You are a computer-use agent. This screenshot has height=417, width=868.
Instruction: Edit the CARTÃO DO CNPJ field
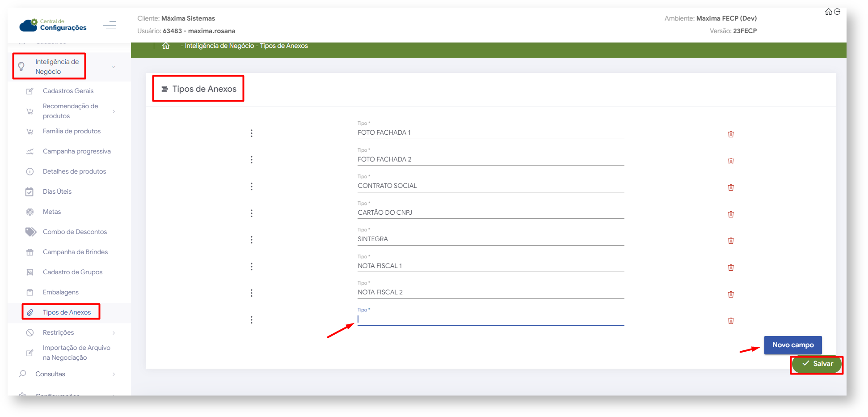click(x=491, y=213)
